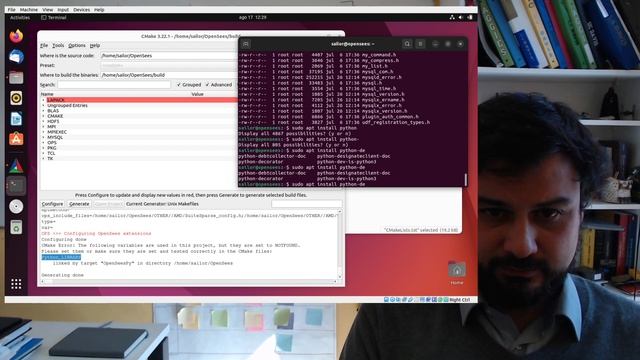Image resolution: width=640 pixels, height=360 pixels.
Task: Click 'Current Generator: Unix Makefiles' label
Action: tap(162, 204)
